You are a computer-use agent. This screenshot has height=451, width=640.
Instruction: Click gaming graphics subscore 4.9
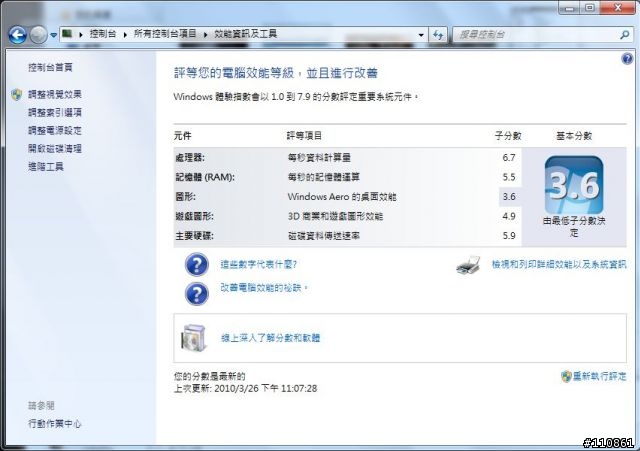(509, 216)
